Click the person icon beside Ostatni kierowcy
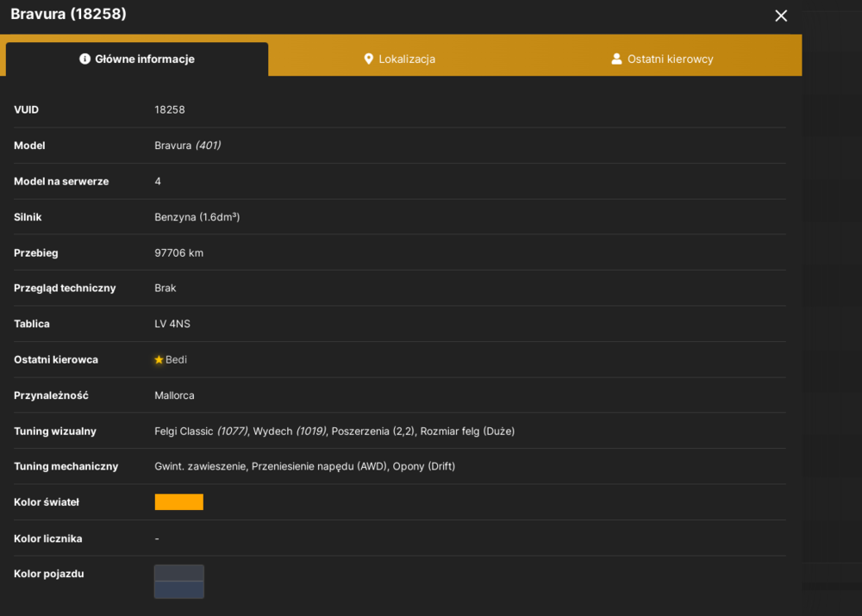Viewport: 862px width, 616px height. click(616, 59)
